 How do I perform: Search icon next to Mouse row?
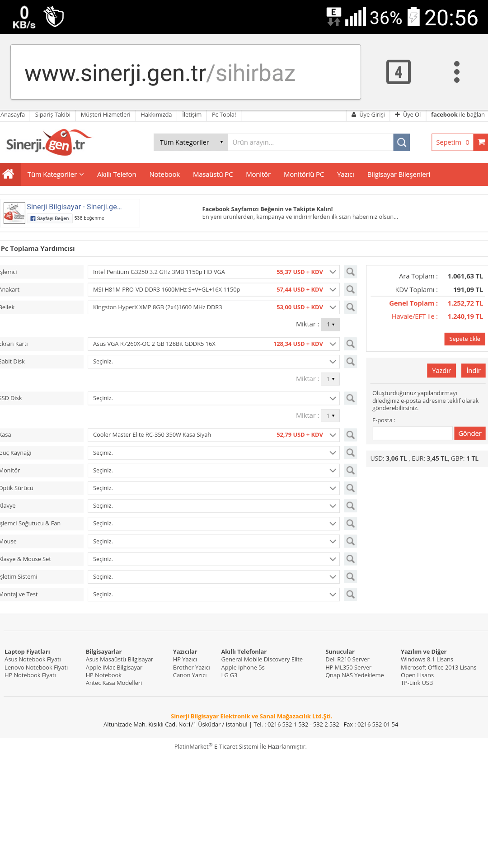coord(350,541)
